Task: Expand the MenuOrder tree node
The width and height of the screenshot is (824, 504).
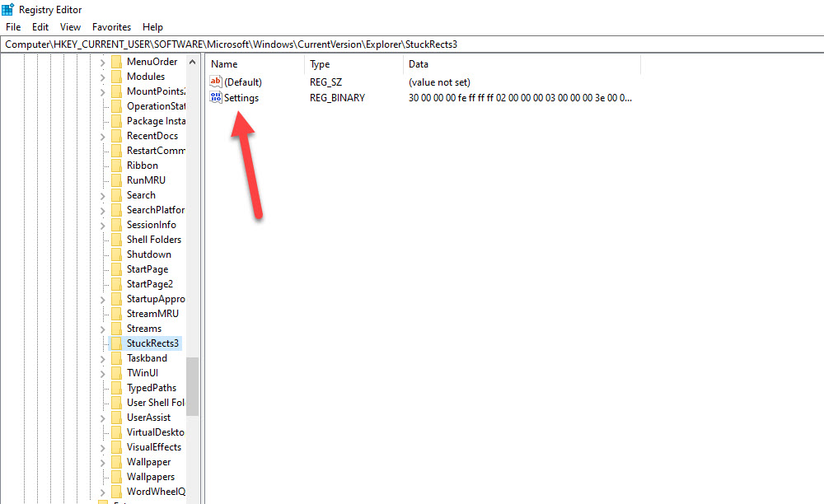Action: coord(103,63)
